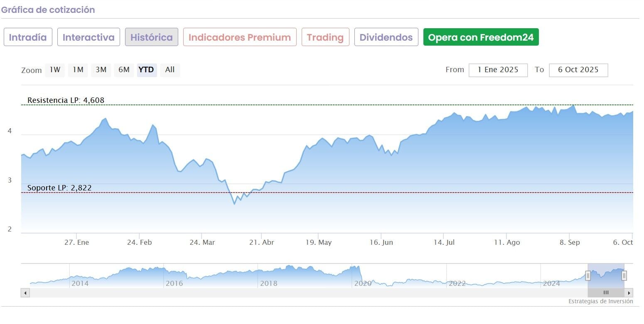This screenshot has height=324, width=644.
Task: Show the Dividendos tab
Action: (x=386, y=37)
